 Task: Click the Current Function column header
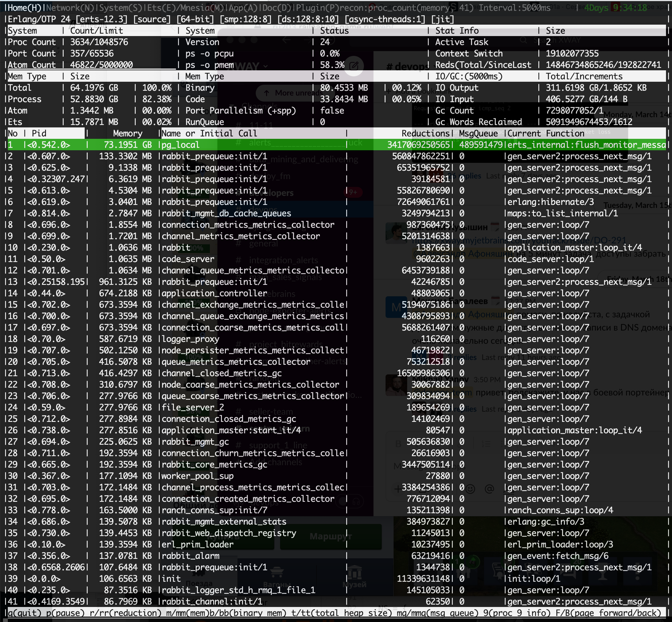[546, 133]
